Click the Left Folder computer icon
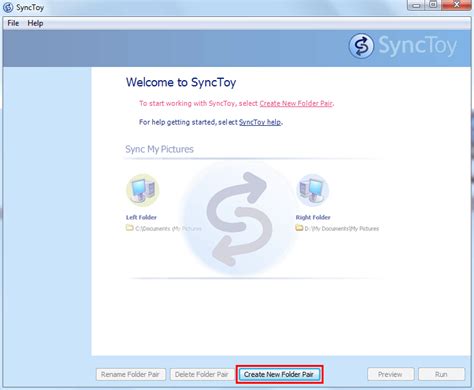The height and width of the screenshot is (390, 474). 143,189
